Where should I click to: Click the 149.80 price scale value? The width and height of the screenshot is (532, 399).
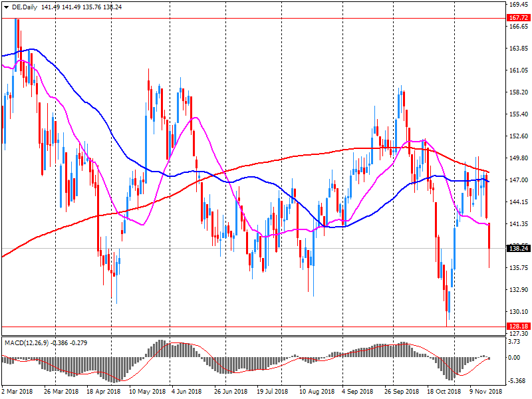(519, 158)
